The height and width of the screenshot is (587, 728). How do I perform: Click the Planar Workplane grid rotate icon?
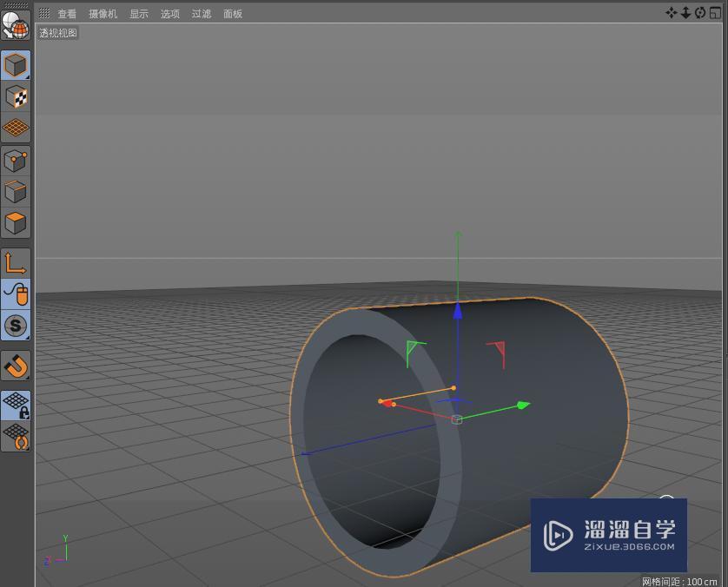click(x=16, y=436)
